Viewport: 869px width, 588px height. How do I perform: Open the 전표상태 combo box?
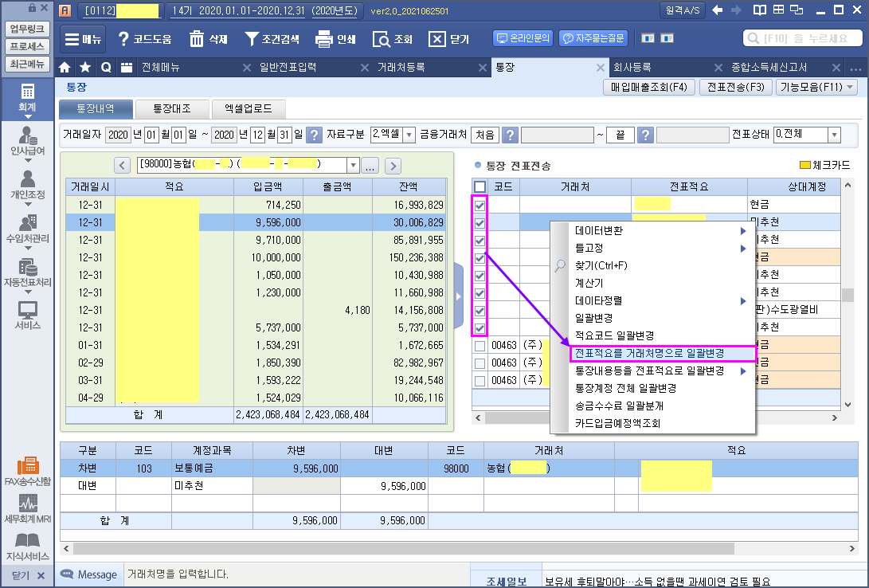(x=834, y=135)
